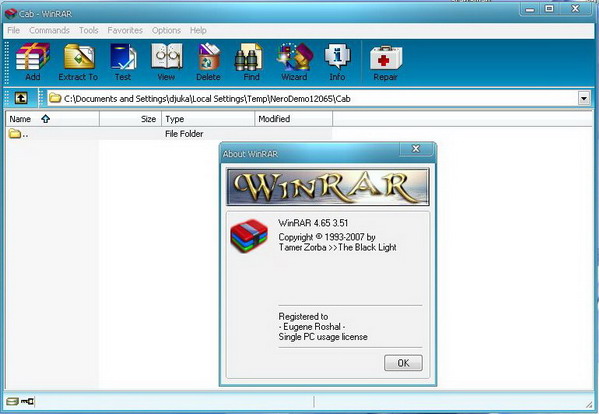The image size is (599, 414).
Task: Open the Options menu
Action: pos(166,30)
